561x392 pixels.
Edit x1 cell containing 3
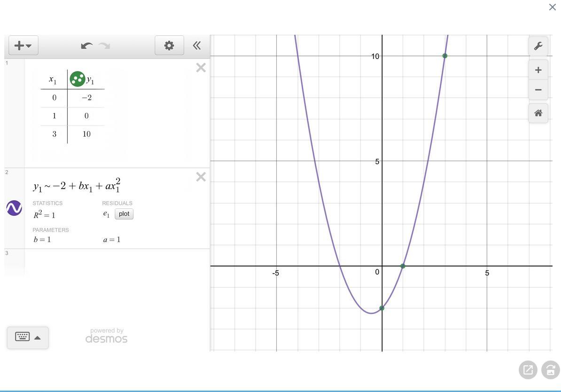[54, 134]
